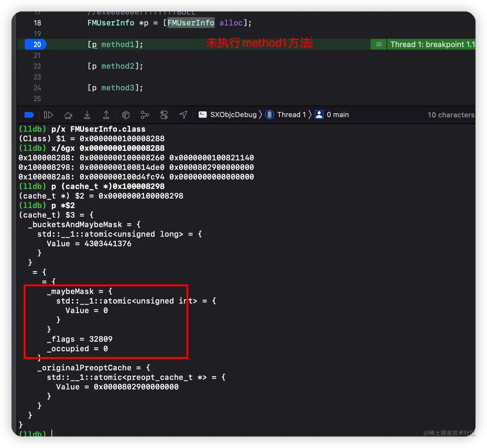Image resolution: width=487 pixels, height=448 pixels.
Task: Click line number 18 in the gutter
Action: [37, 23]
